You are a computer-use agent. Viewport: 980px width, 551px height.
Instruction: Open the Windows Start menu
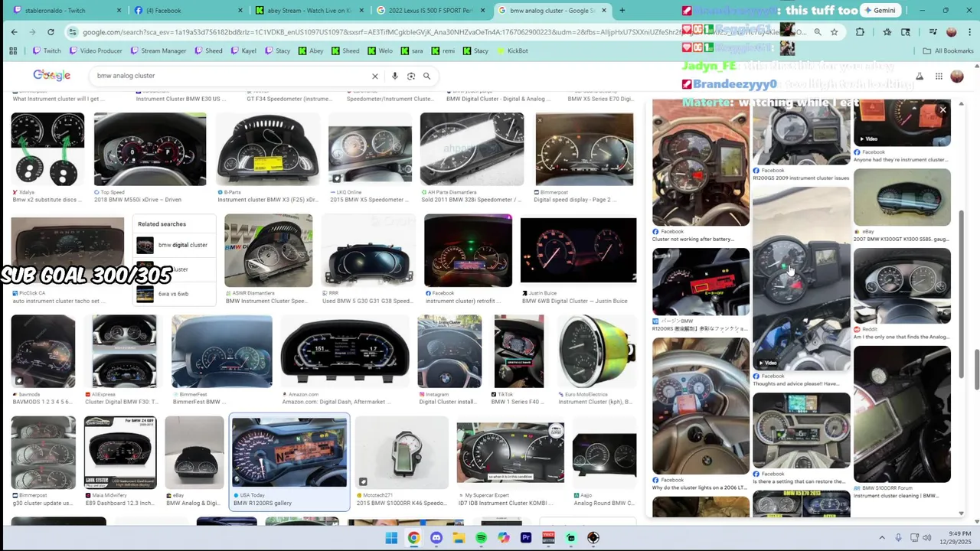(x=391, y=538)
